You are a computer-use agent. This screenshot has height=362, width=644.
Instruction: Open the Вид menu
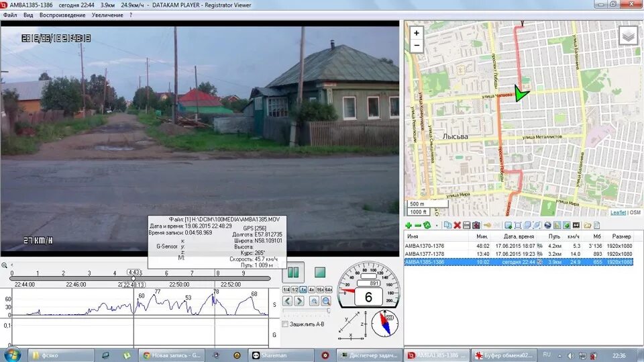pyautogui.click(x=28, y=15)
